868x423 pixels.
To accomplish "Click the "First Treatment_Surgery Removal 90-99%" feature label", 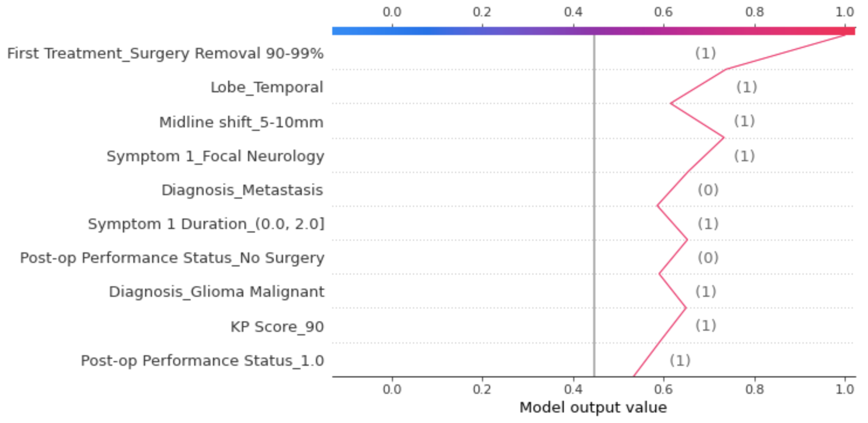I will click(164, 54).
